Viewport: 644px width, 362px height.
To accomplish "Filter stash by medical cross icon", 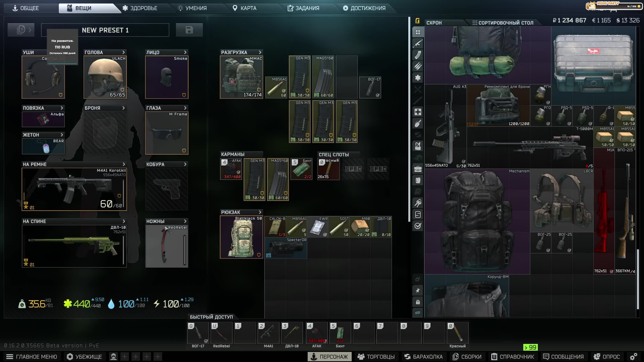I will point(418,112).
